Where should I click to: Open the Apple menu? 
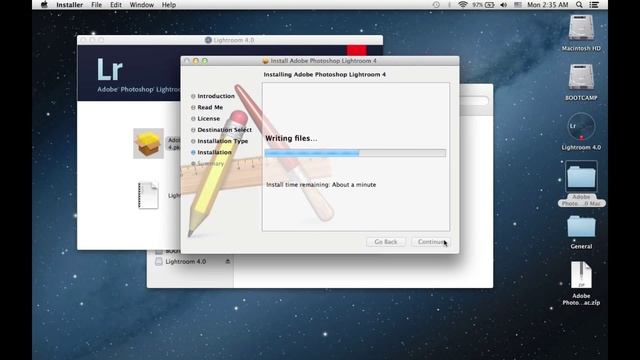(44, 5)
